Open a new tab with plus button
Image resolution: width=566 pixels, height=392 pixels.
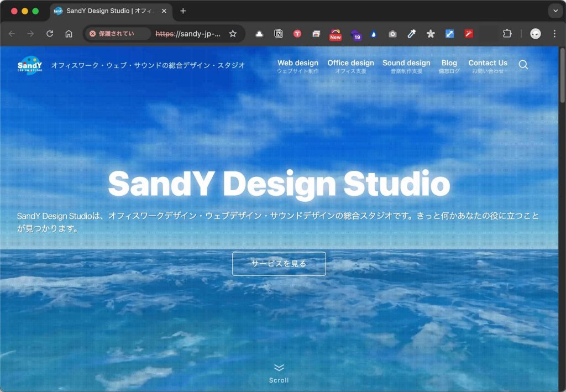[183, 11]
